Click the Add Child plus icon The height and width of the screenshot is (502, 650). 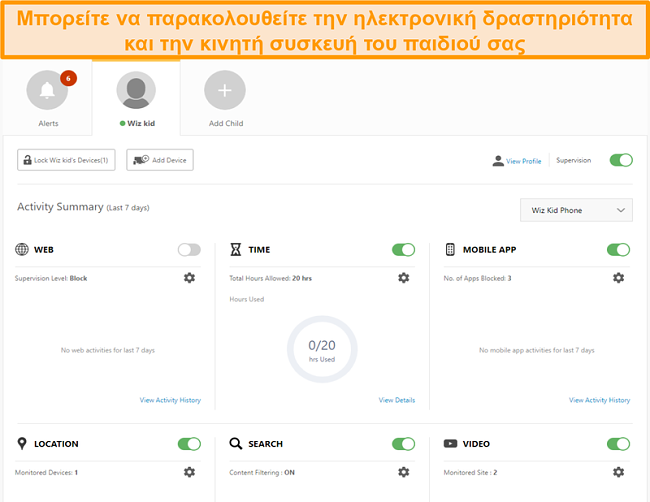225,92
